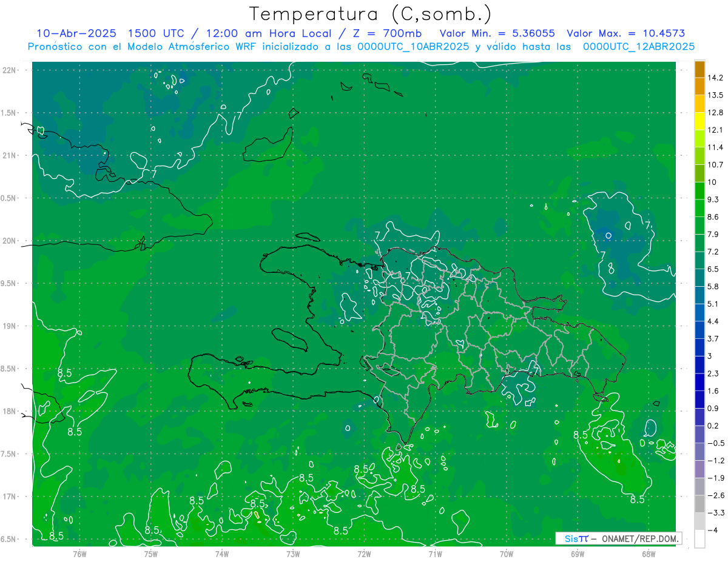This screenshot has height=562, width=728.
Task: Pick the gray swatch between -2.6 and -3.3
Action: point(699,504)
